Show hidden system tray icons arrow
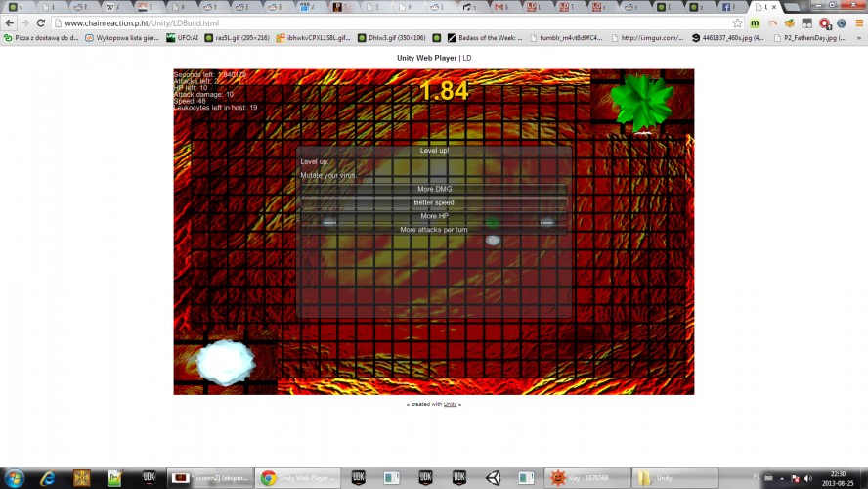The image size is (868, 489). (782, 478)
